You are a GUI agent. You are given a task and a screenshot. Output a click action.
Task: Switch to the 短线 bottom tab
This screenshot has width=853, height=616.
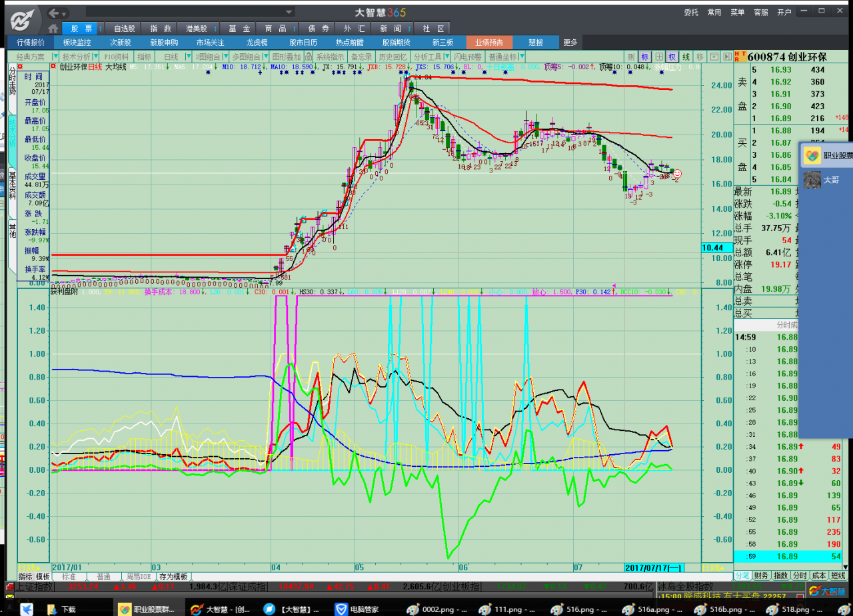pos(838,575)
